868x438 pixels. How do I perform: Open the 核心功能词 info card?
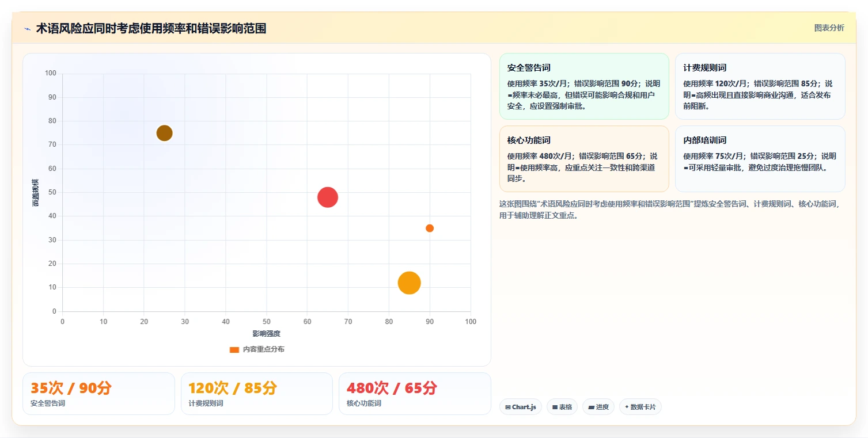(x=584, y=159)
